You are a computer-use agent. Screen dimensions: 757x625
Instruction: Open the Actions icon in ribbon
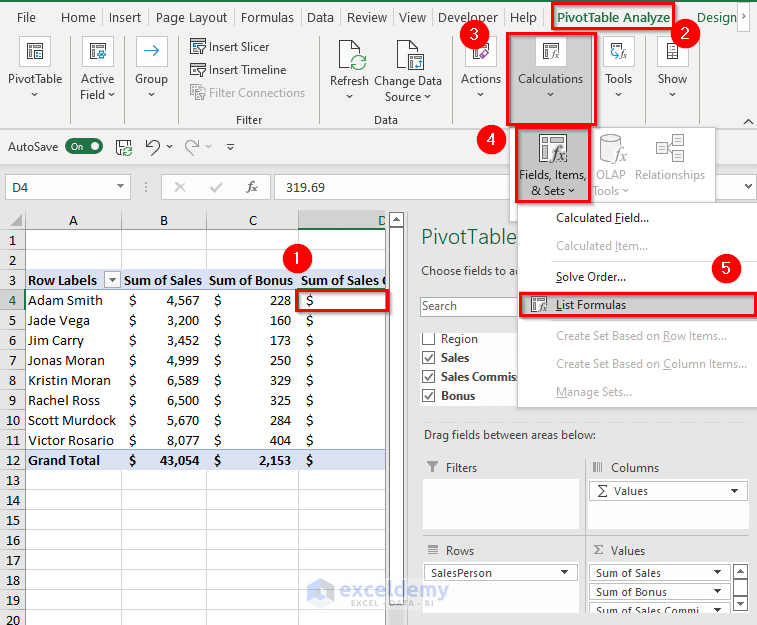[x=480, y=52]
